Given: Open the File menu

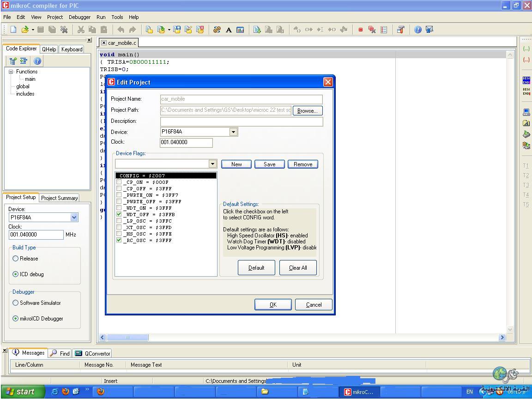Looking at the screenshot, I should (7, 17).
